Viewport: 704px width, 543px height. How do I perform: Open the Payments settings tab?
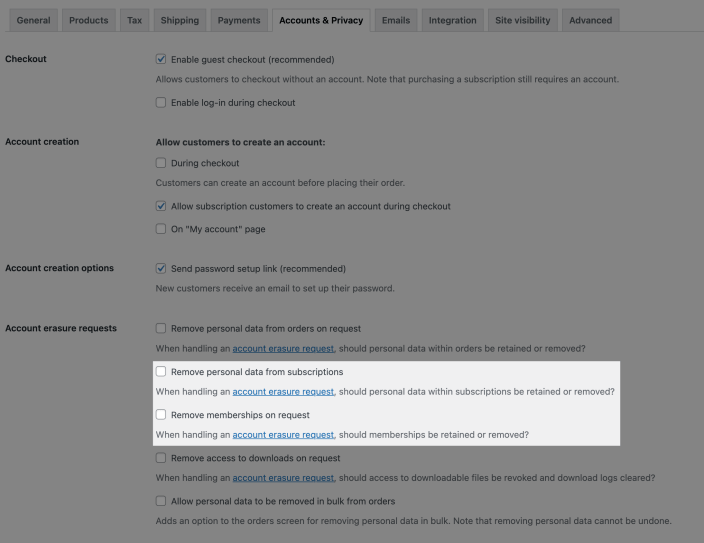[x=239, y=20]
